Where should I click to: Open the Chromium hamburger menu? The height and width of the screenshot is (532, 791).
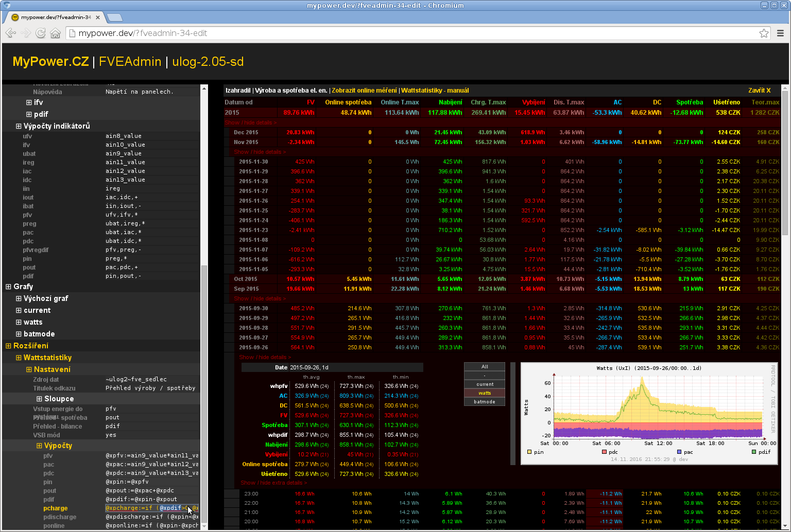(780, 33)
